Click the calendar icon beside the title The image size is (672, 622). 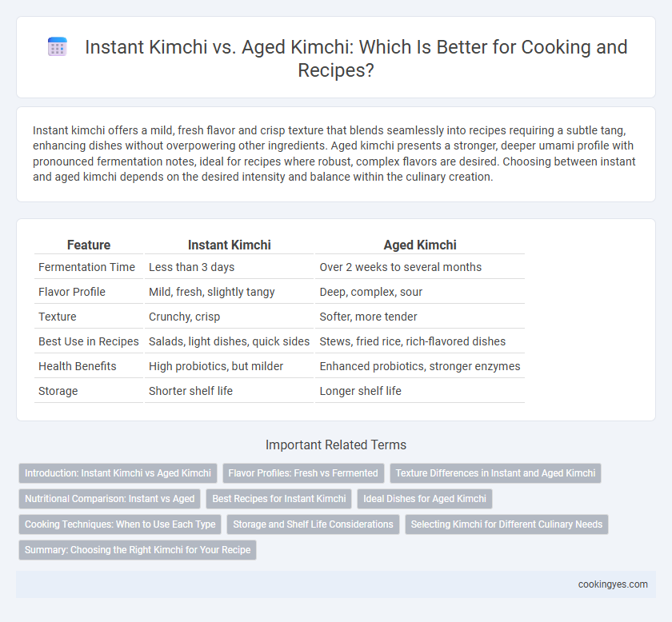click(58, 46)
